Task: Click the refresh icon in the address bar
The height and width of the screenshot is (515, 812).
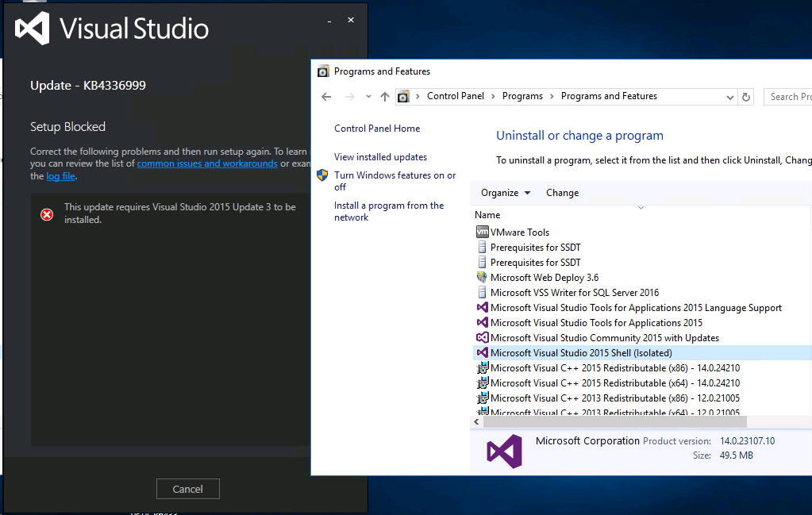Action: point(745,96)
